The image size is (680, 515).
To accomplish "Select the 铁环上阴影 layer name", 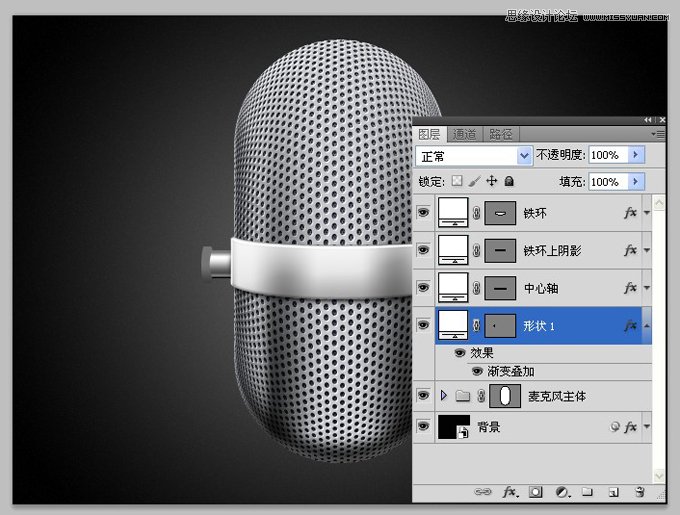I will [x=552, y=251].
